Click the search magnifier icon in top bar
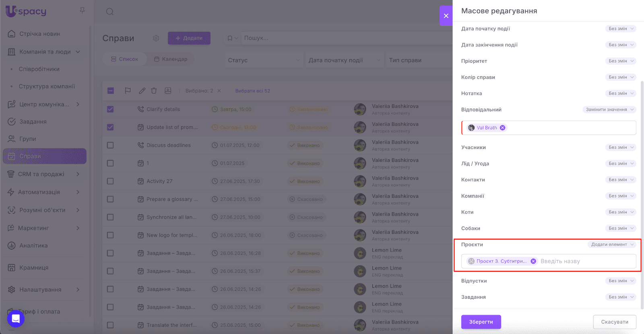 109,12
